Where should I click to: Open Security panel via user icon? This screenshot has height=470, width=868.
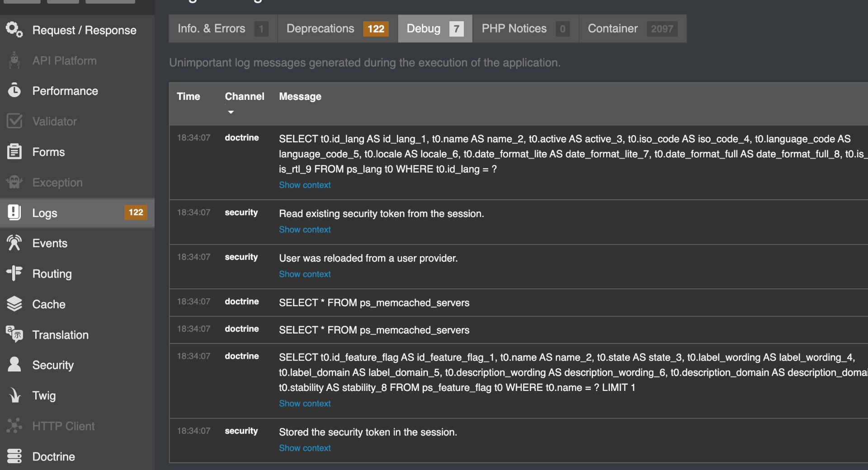(14, 365)
